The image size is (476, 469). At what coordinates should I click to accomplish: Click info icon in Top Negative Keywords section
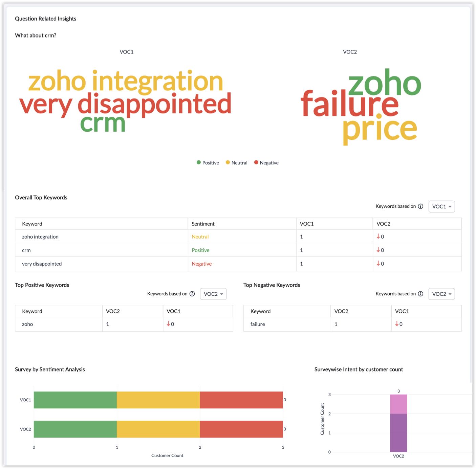pyautogui.click(x=420, y=294)
